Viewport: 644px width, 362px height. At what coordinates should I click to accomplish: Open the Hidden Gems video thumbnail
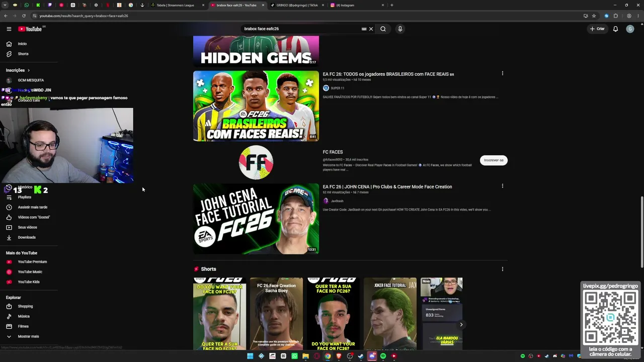[256, 51]
